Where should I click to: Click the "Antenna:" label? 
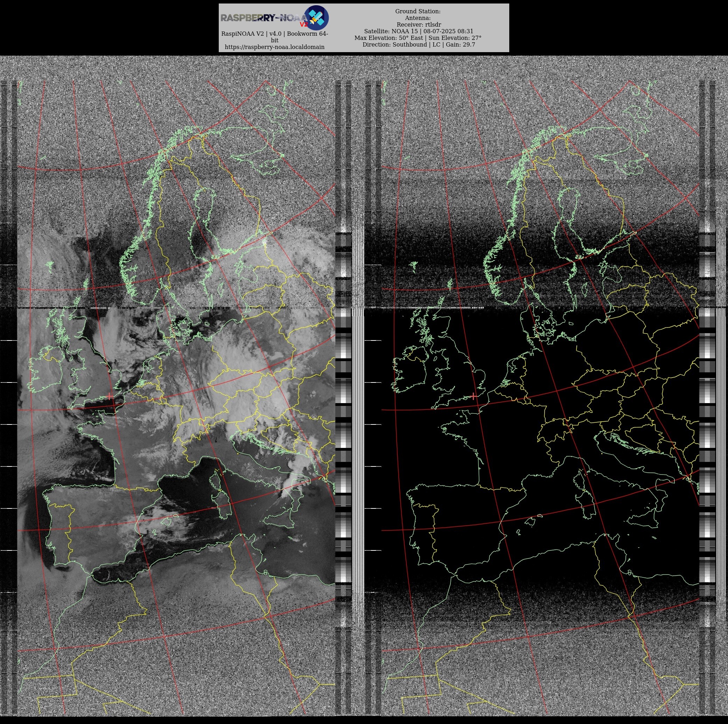coord(418,18)
